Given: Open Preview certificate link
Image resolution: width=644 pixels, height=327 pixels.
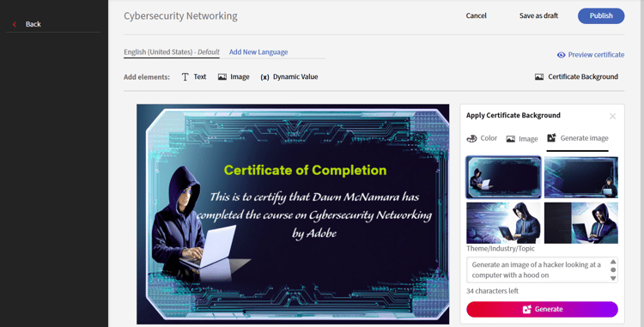Looking at the screenshot, I should coord(596,55).
